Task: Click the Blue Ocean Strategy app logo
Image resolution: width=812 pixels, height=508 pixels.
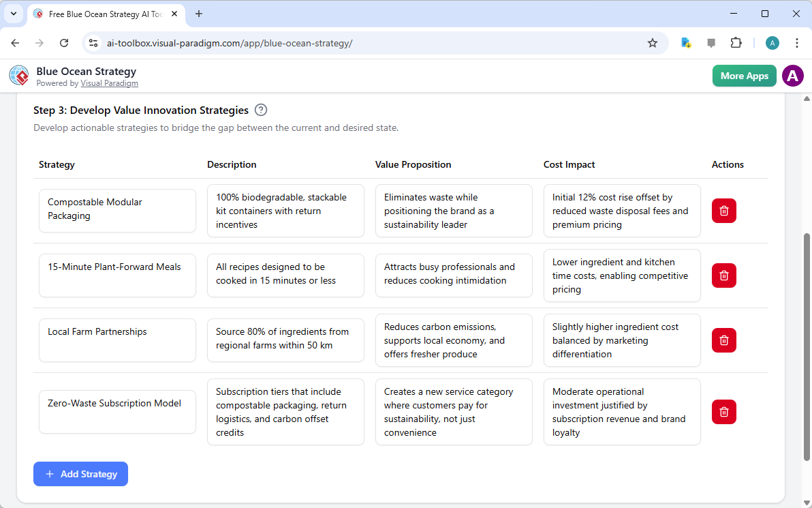Action: coord(18,75)
